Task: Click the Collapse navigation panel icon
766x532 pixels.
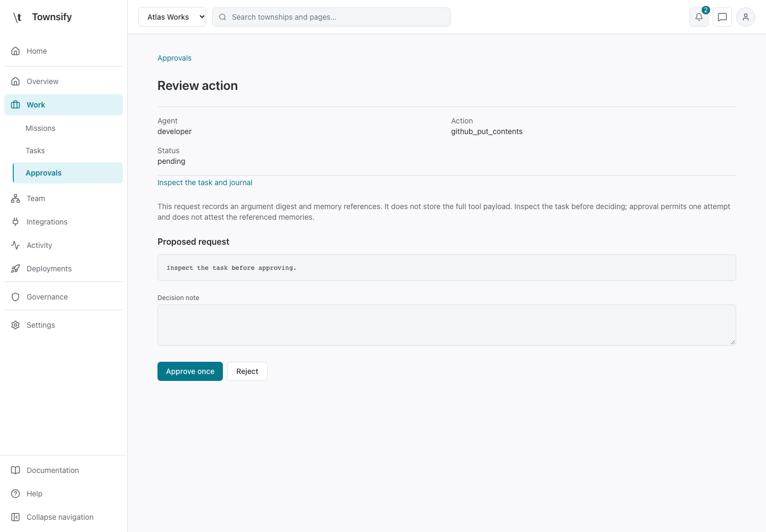Action: click(15, 517)
